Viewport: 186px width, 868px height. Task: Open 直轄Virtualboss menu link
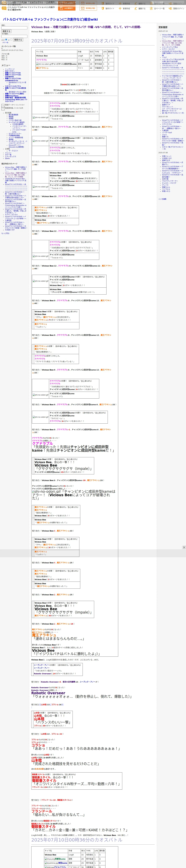tap(12, 96)
